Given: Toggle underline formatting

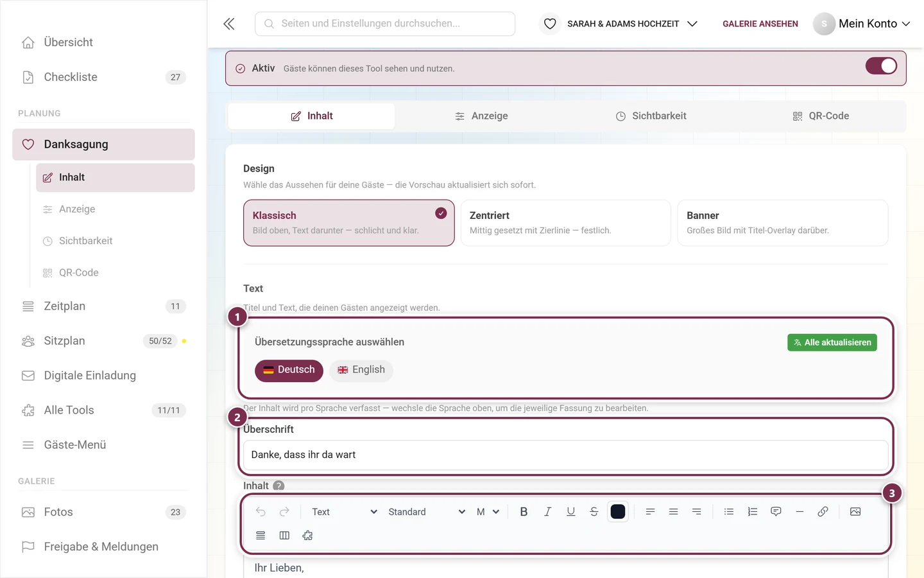Looking at the screenshot, I should [x=570, y=512].
